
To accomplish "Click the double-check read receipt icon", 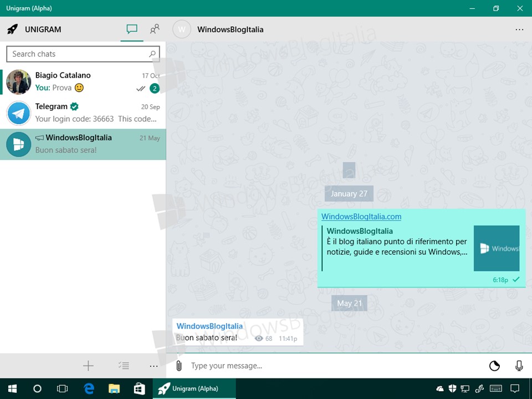I will pos(140,89).
